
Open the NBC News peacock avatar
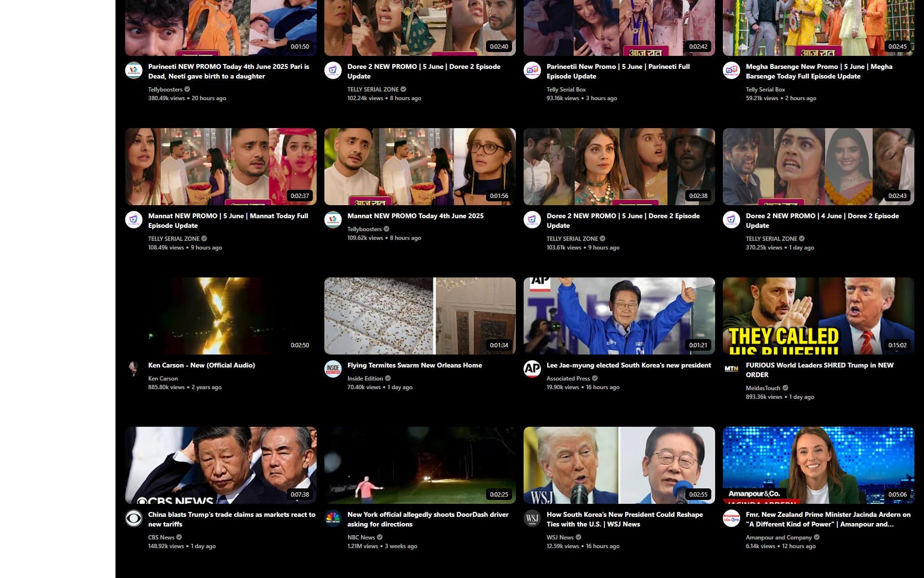(x=333, y=518)
